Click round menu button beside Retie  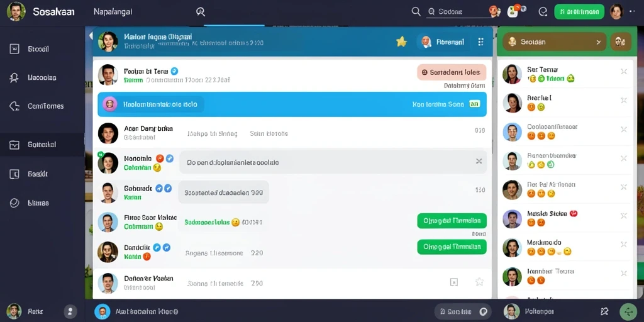pyautogui.click(x=70, y=311)
